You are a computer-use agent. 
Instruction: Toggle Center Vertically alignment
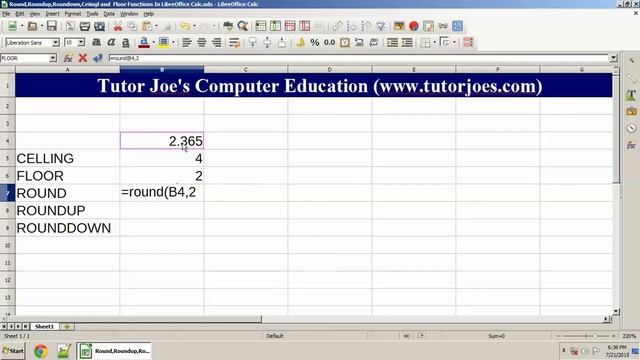[x=267, y=42]
